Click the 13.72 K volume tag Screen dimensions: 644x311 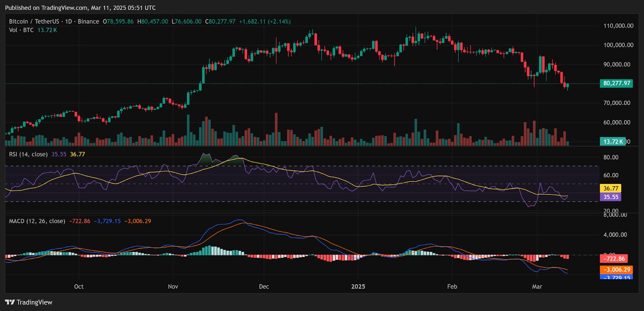[613, 141]
